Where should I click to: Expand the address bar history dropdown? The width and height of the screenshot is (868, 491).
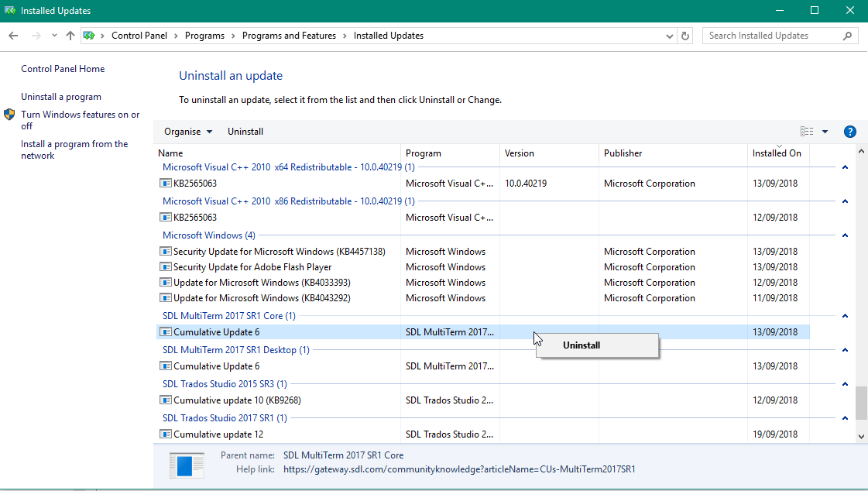(x=670, y=36)
